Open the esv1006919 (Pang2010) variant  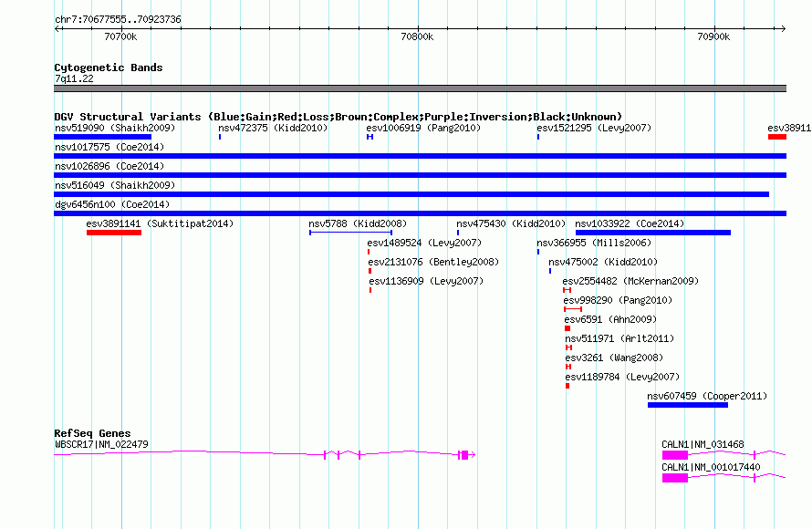(x=423, y=128)
